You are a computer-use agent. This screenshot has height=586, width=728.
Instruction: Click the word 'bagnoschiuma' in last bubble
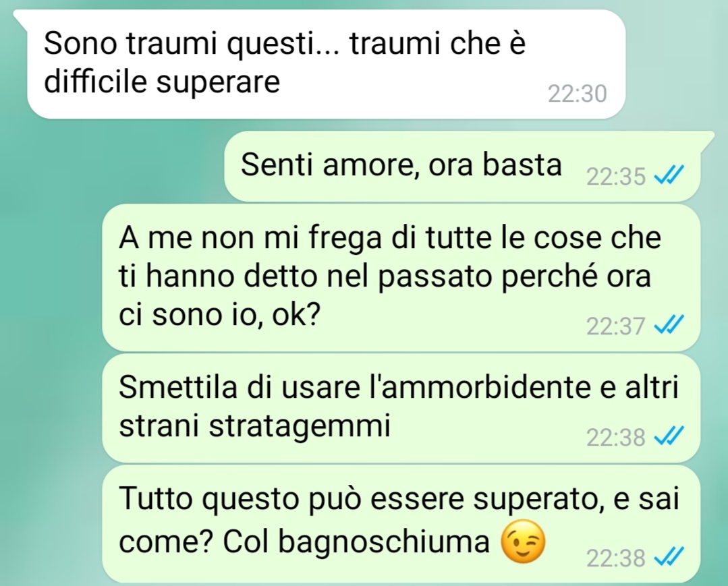point(383,542)
